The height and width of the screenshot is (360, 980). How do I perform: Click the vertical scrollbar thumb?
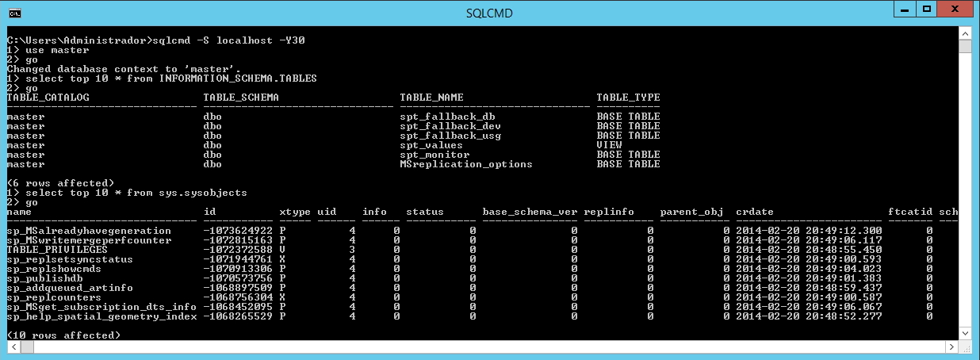click(964, 45)
